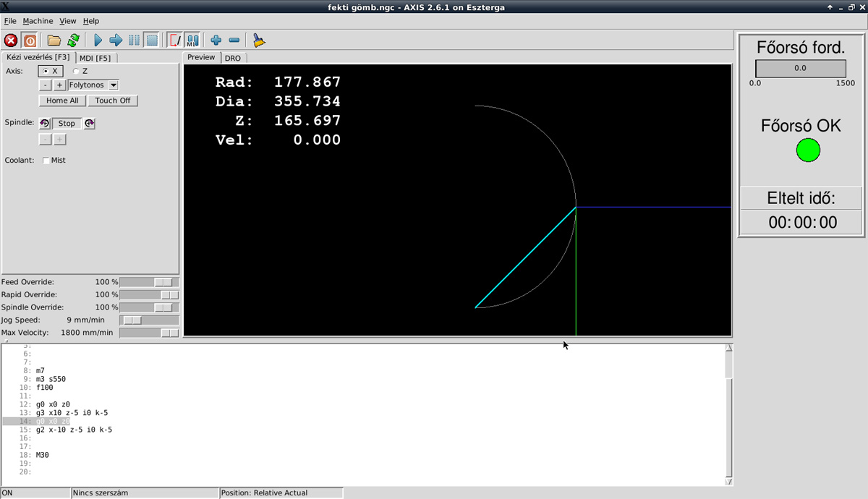
Task: Toggle the machine power icon
Action: point(30,40)
